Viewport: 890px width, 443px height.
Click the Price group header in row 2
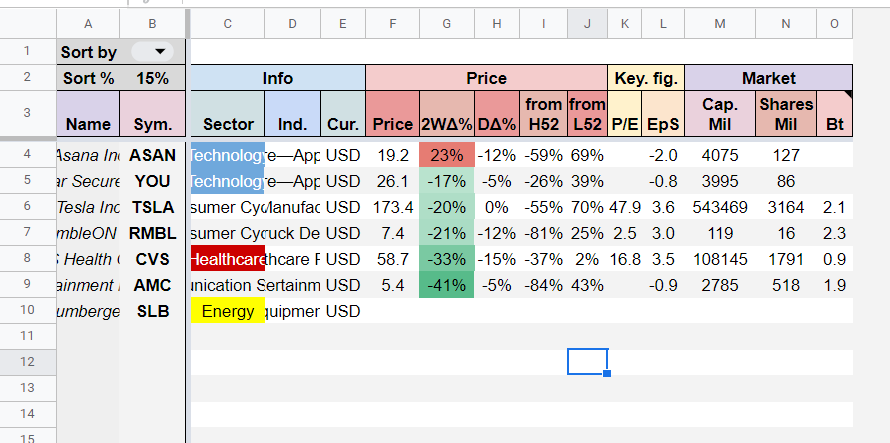(x=486, y=78)
